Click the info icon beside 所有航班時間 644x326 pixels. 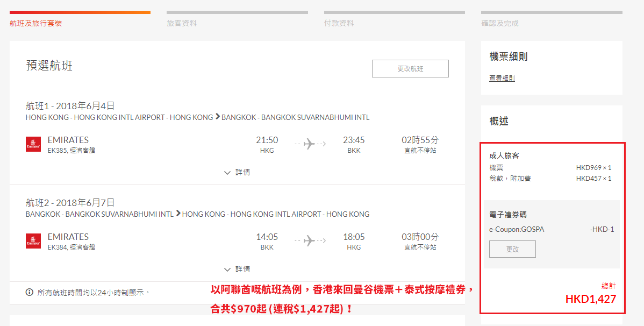click(x=30, y=292)
